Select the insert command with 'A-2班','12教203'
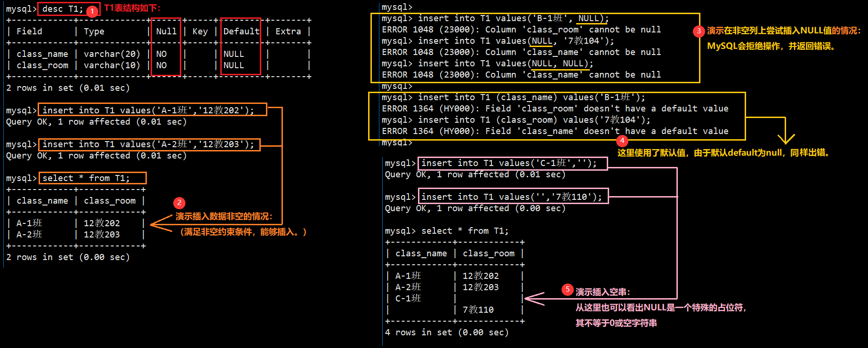Screen dimensions: 868x348 tap(148, 144)
